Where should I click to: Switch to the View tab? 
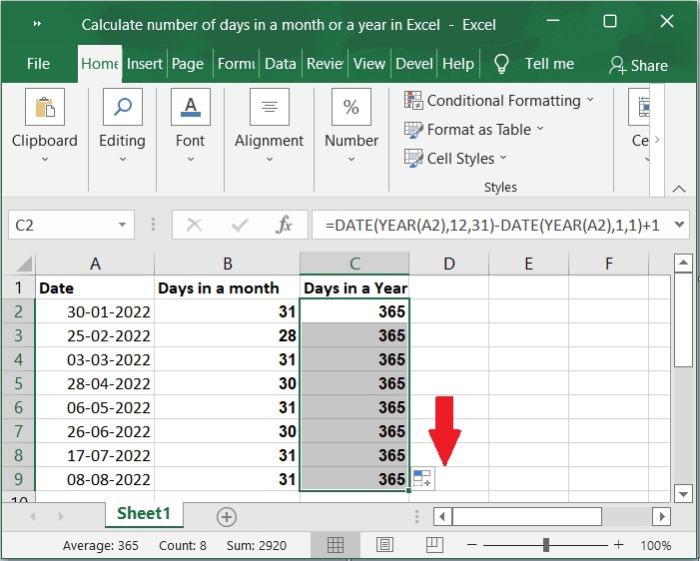coord(369,64)
